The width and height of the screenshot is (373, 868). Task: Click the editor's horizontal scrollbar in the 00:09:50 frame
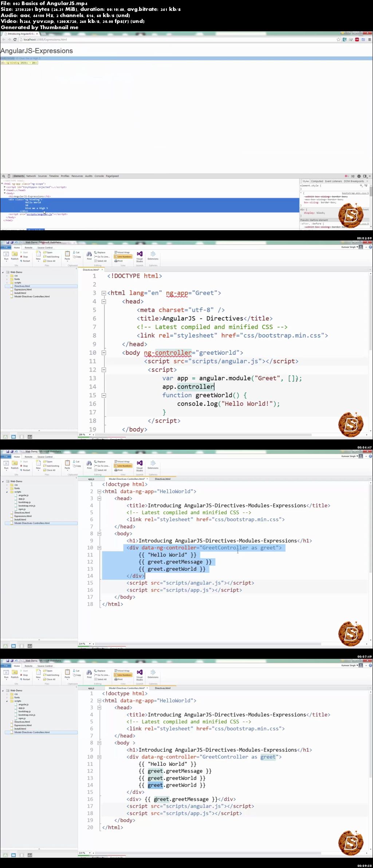click(x=208, y=853)
